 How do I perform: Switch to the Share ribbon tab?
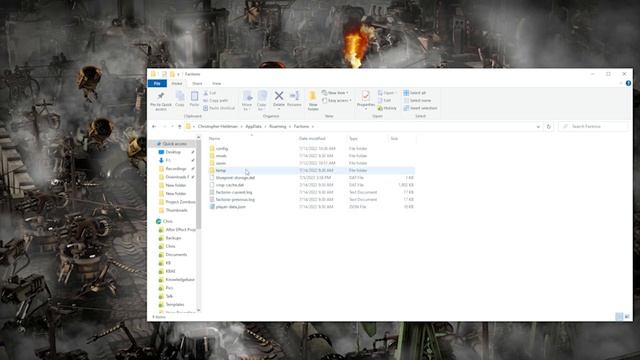(197, 83)
